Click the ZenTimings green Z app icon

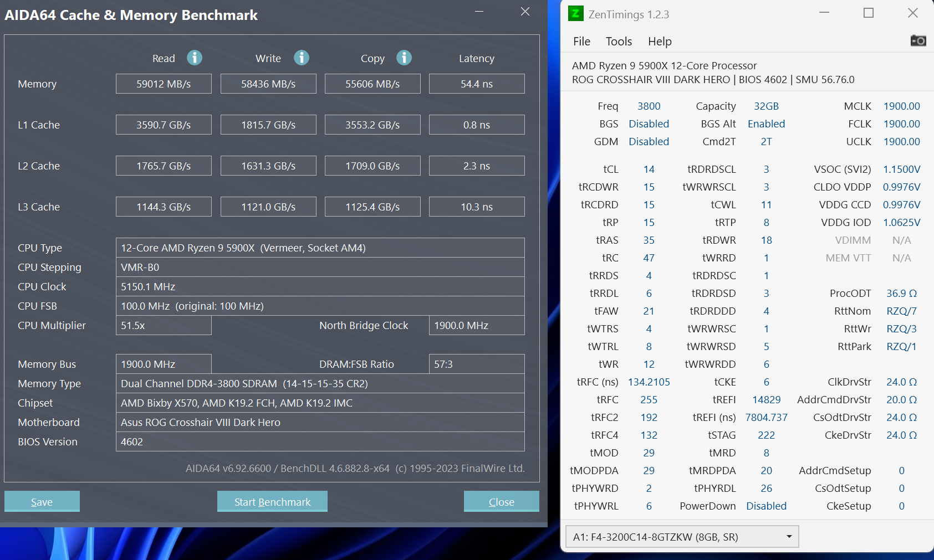(576, 13)
